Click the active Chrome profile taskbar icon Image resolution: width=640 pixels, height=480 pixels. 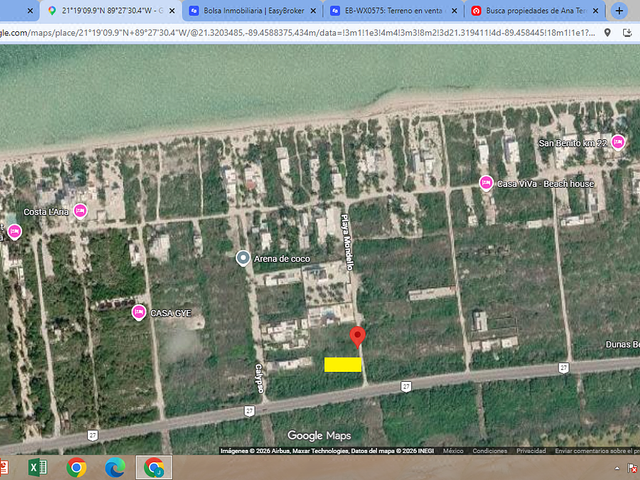(154, 468)
